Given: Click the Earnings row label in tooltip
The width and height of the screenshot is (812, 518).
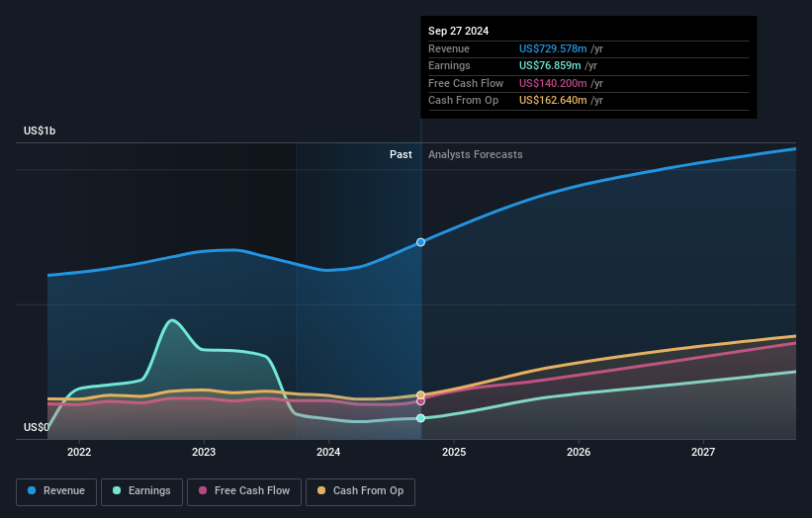Looking at the screenshot, I should (449, 65).
